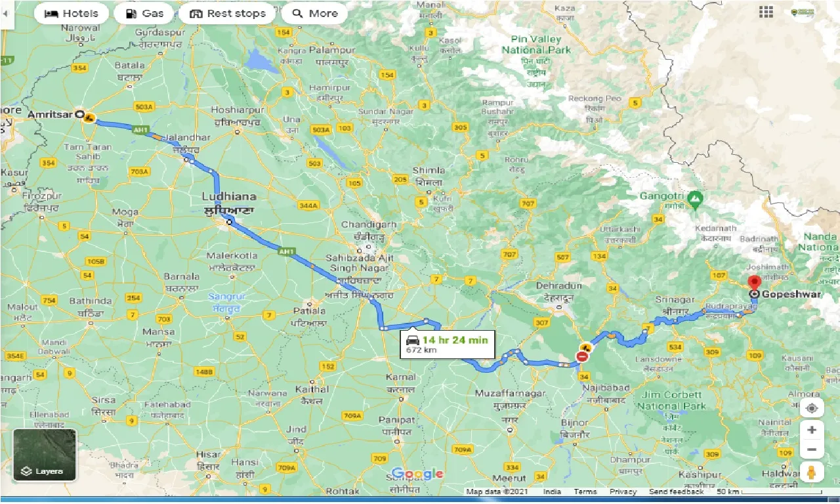The width and height of the screenshot is (840, 504).
Task: Open the Layers map type thumbnail
Action: [x=45, y=455]
